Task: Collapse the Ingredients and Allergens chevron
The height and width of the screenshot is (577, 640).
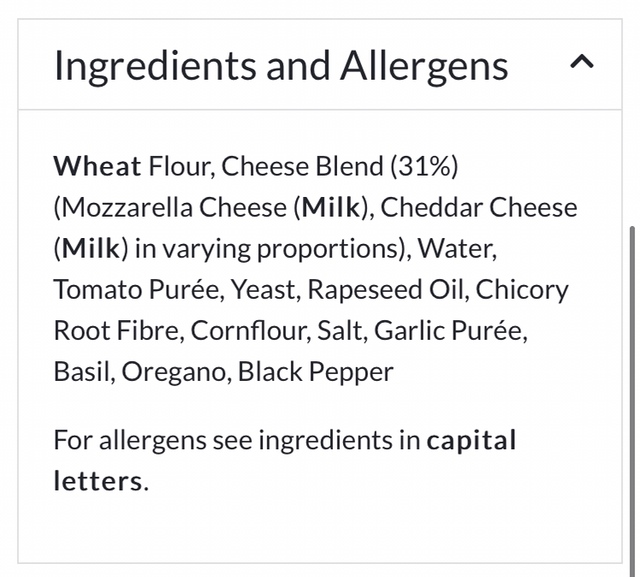Action: 581,63
